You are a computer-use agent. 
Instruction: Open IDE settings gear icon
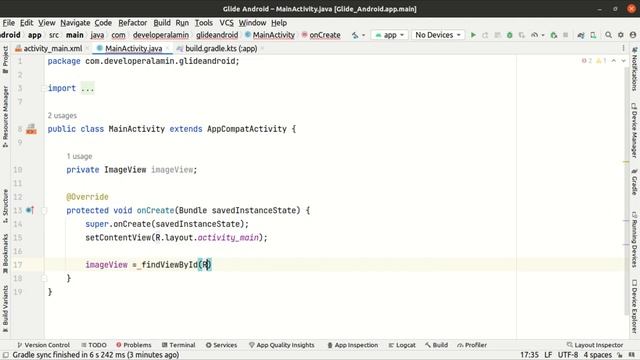coord(620,35)
